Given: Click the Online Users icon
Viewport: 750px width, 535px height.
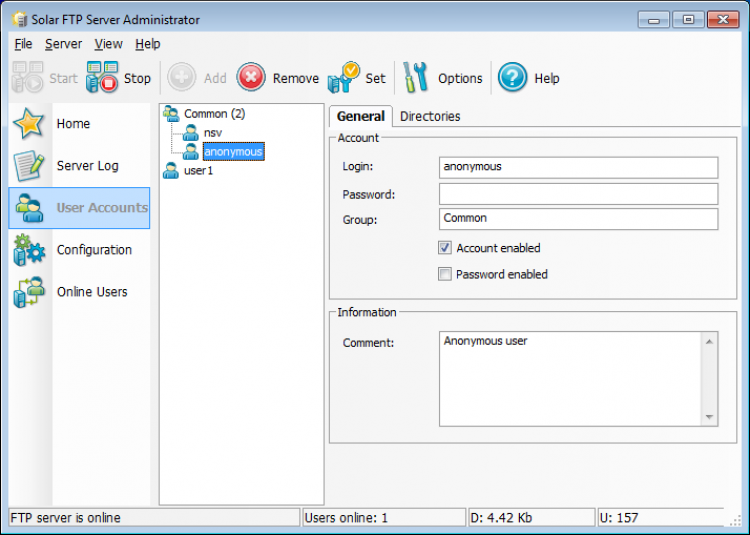Looking at the screenshot, I should pos(29,292).
